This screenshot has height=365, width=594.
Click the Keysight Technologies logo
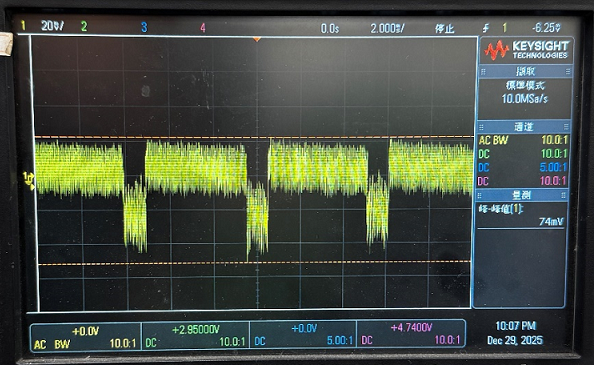click(526, 50)
